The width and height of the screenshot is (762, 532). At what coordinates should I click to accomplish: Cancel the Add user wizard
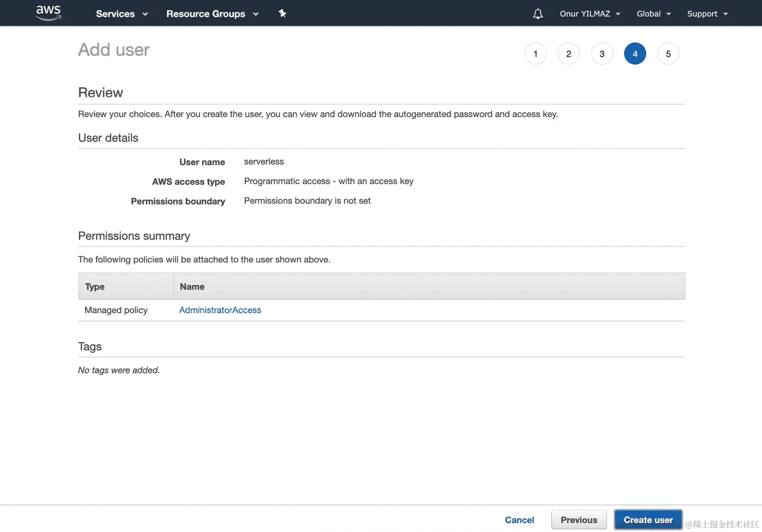tap(519, 520)
